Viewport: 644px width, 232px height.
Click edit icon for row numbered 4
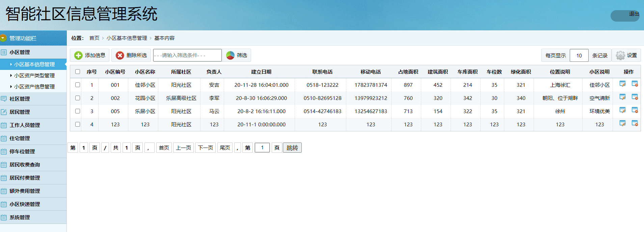coord(623,123)
